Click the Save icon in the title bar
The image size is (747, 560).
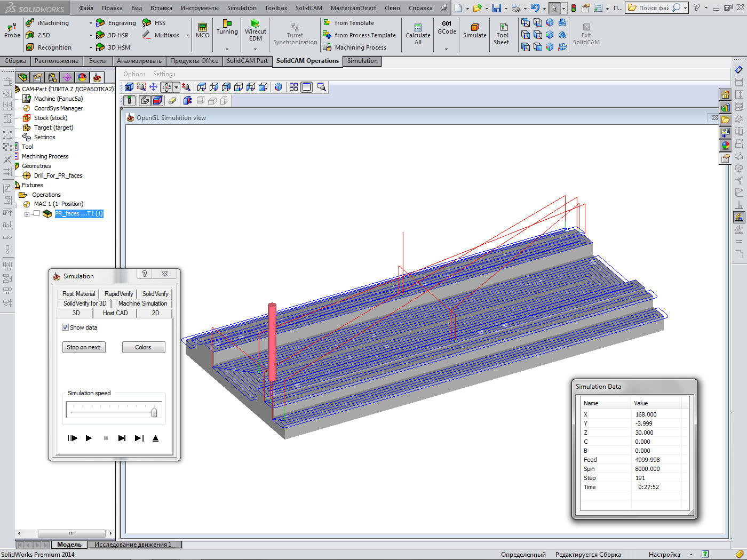click(x=497, y=8)
